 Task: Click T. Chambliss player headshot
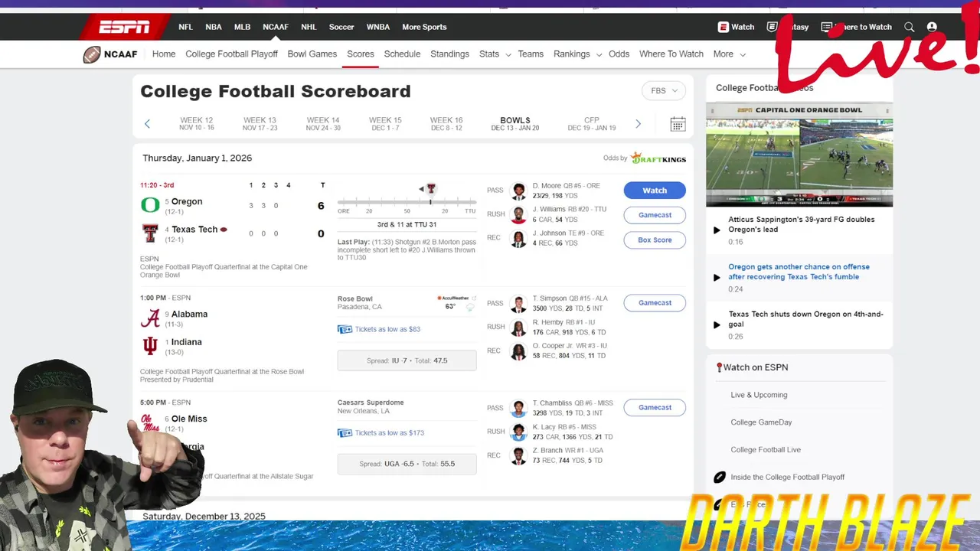point(519,409)
